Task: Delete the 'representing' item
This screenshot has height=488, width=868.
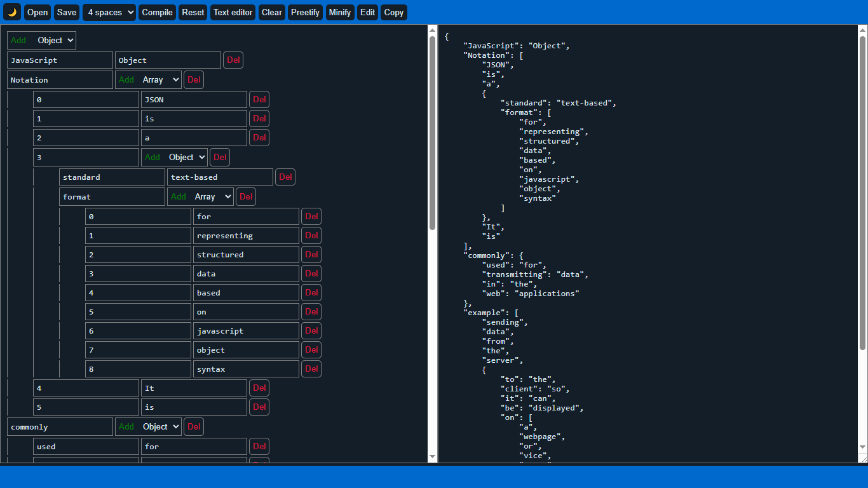Action: [311, 236]
